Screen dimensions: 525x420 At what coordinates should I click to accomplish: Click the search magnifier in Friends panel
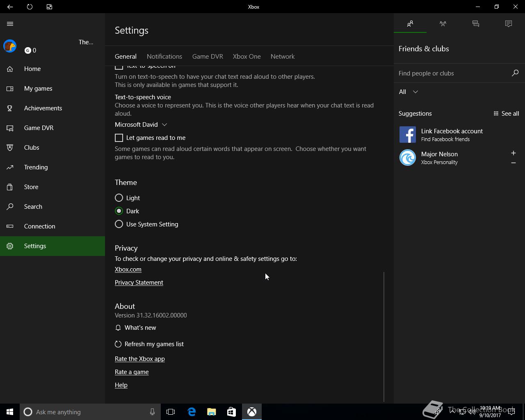(515, 73)
